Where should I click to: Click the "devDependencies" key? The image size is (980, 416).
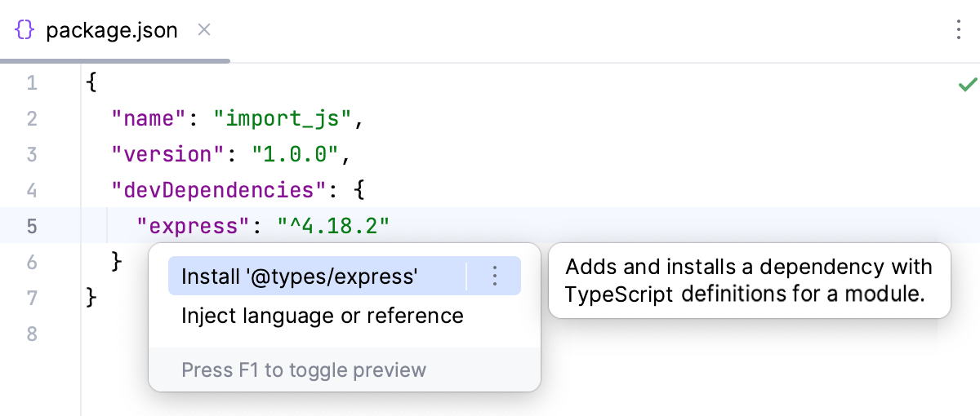pyautogui.click(x=213, y=190)
